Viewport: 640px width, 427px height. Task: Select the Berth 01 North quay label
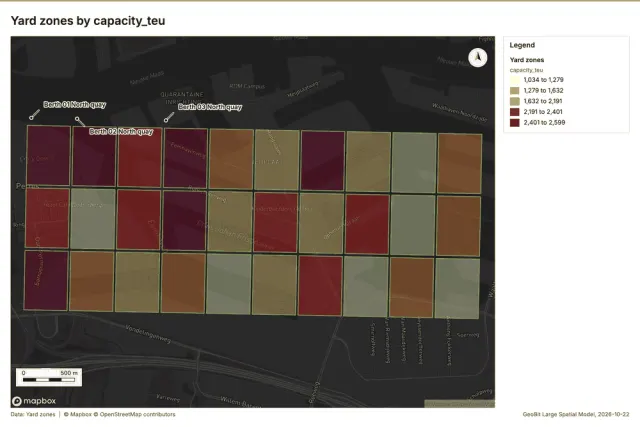(x=75, y=105)
